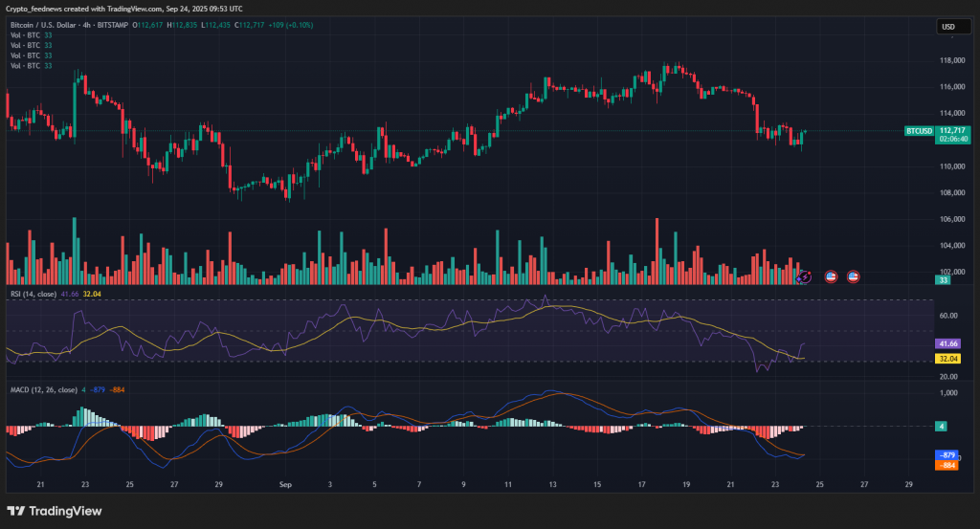Click the green volume 33 axis tag

944,279
